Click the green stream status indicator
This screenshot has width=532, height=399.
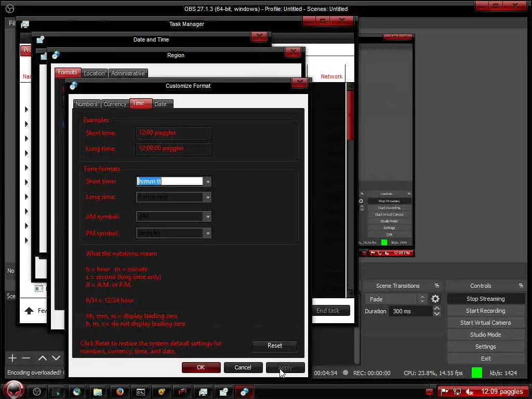tap(477, 373)
